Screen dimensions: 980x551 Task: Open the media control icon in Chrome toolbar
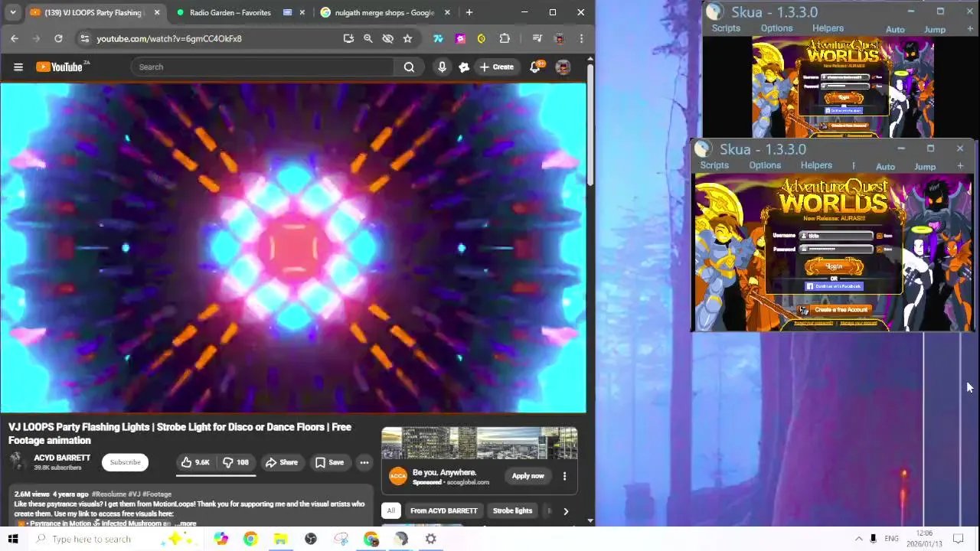(x=537, y=38)
